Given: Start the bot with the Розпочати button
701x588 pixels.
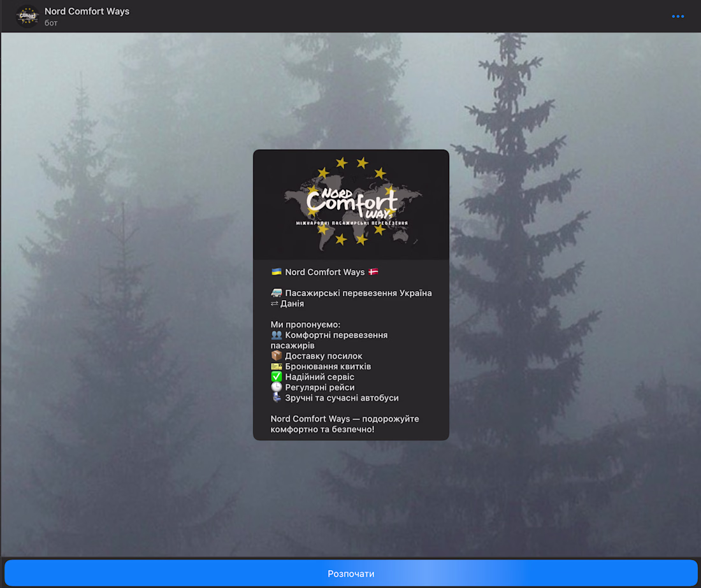Looking at the screenshot, I should [351, 573].
